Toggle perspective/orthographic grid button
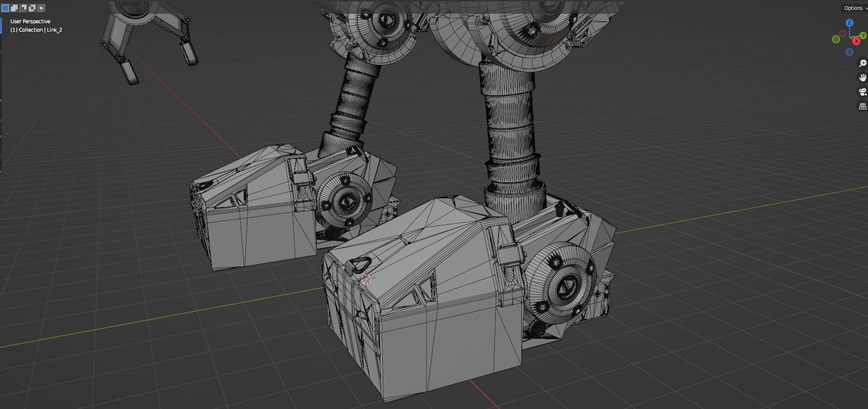The height and width of the screenshot is (409, 868). point(862,106)
